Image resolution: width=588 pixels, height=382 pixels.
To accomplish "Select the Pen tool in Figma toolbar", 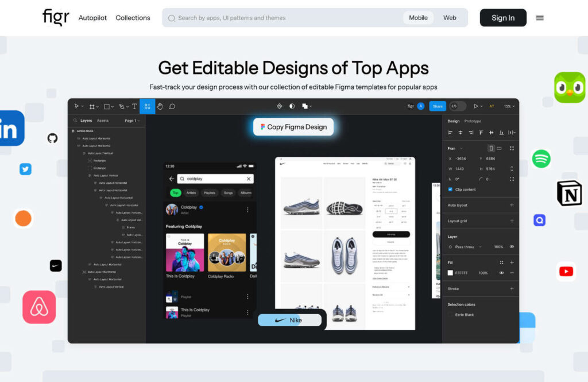I will (x=122, y=107).
